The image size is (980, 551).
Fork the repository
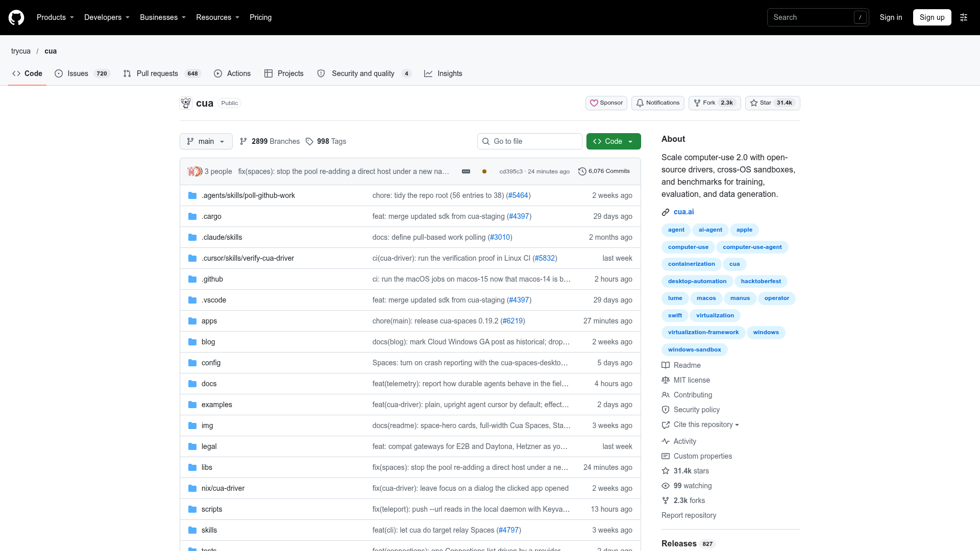point(715,103)
